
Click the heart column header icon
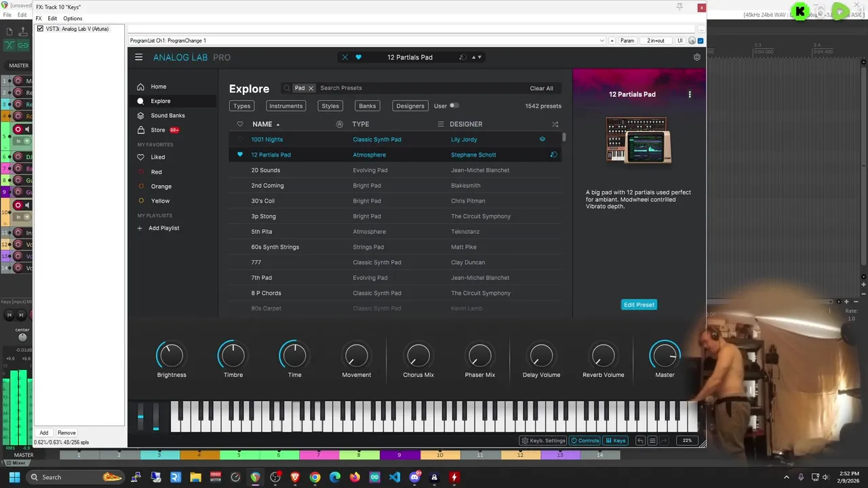point(239,125)
